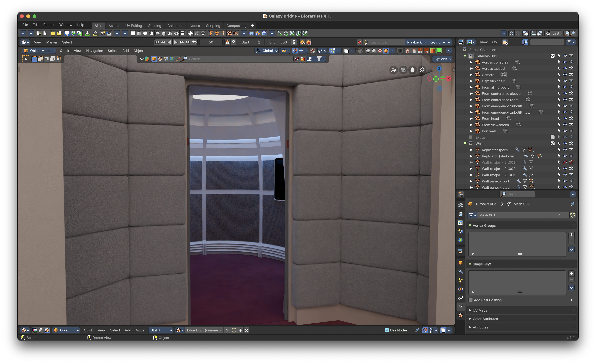This screenshot has height=364, width=596.
Task: Uncheck the Walls collection checkbox
Action: pos(552,143)
